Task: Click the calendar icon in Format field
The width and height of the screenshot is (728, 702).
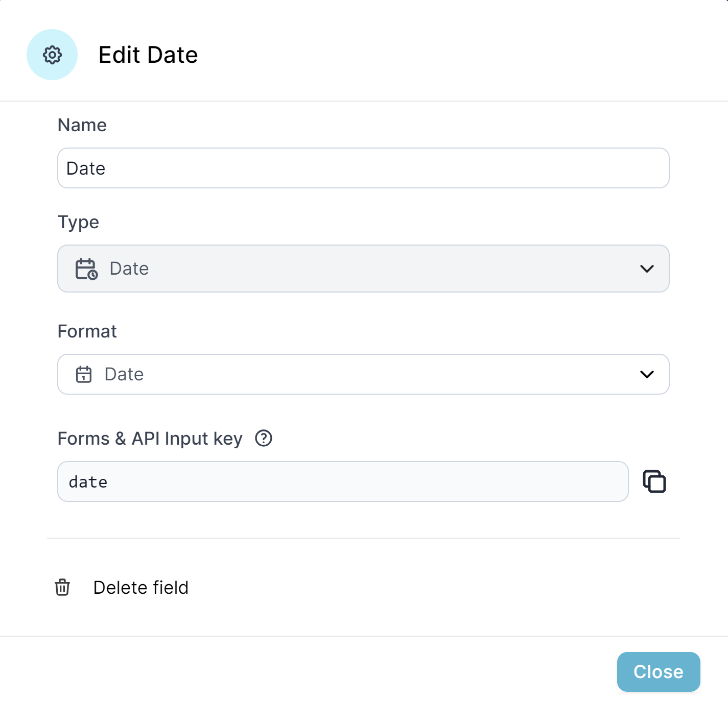Action: (x=84, y=374)
